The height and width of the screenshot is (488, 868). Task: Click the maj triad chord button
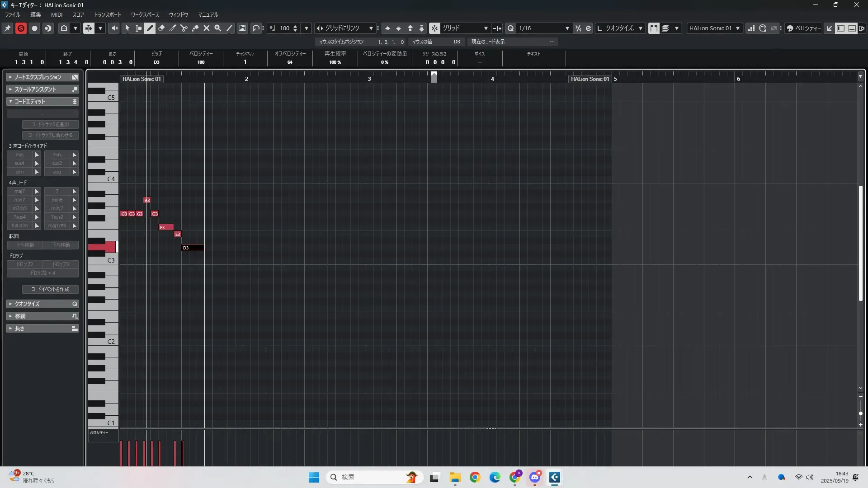click(x=19, y=155)
